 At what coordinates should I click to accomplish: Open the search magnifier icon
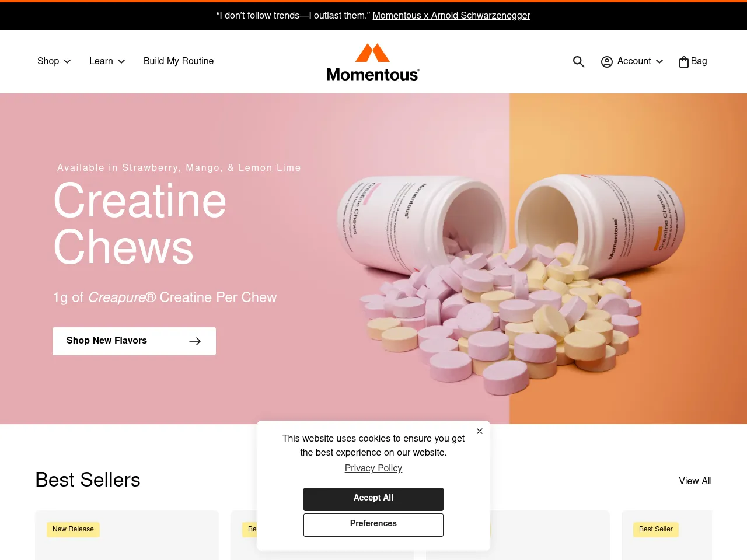tap(578, 61)
